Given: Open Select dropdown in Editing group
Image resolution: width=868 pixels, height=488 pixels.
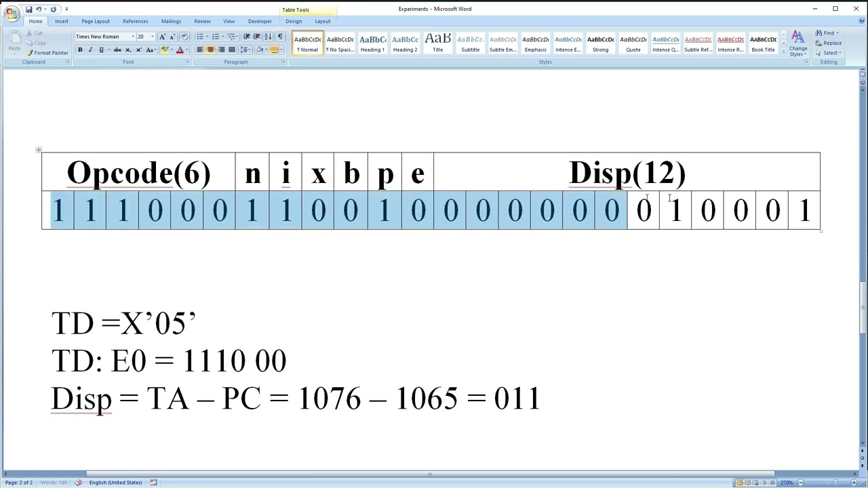Looking at the screenshot, I should (829, 53).
